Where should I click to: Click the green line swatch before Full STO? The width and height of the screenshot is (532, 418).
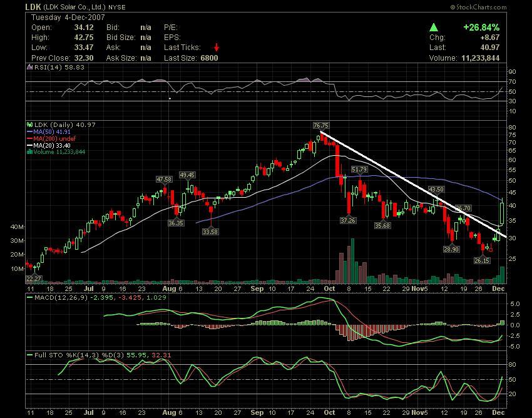click(30, 355)
